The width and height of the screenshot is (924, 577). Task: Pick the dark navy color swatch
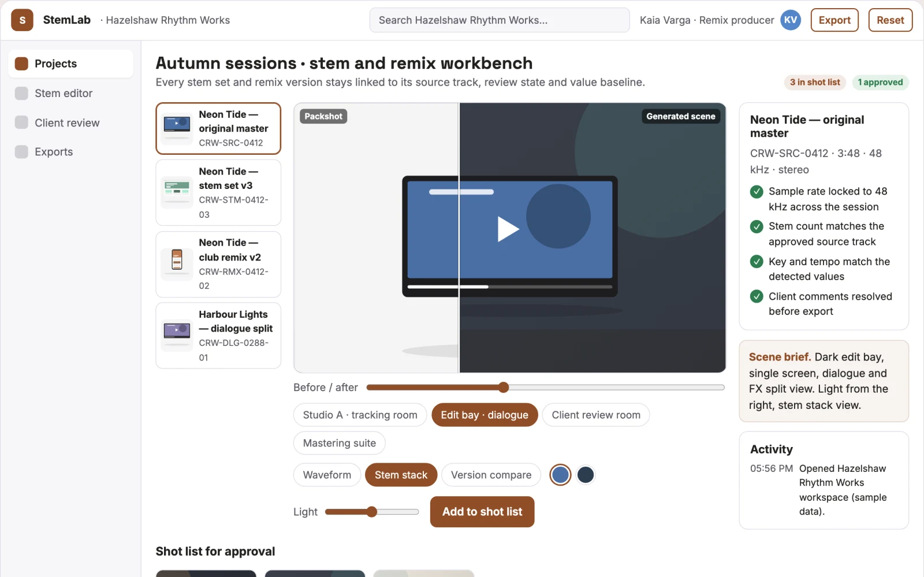586,475
